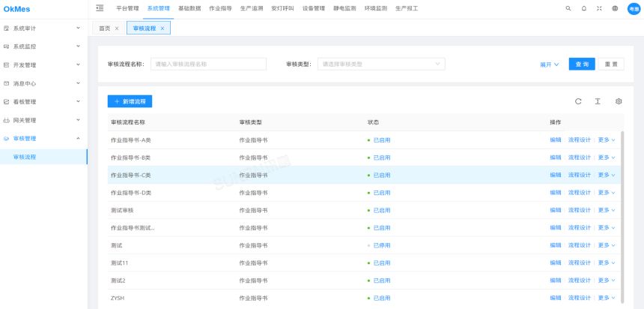Open 更多 dropdown for ZYSH row
This screenshot has width=644, height=309.
607,298
